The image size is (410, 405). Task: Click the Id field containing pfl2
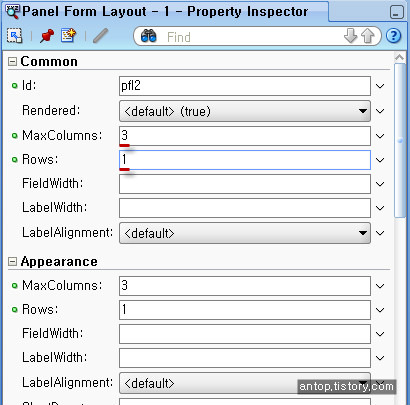245,86
